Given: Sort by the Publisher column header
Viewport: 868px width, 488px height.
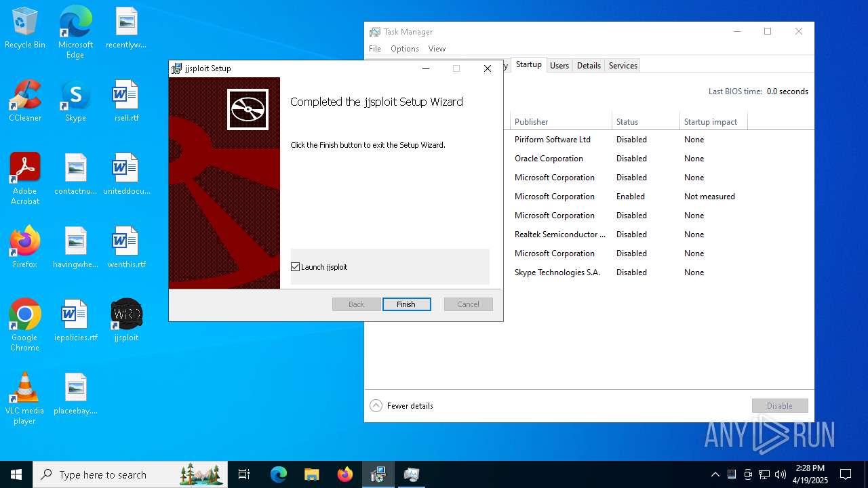Looking at the screenshot, I should pos(561,122).
